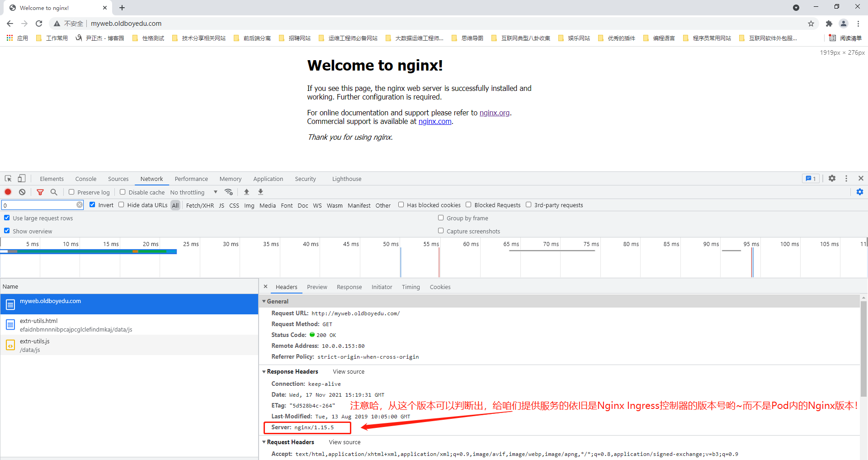The height and width of the screenshot is (460, 868).
Task: Toggle the network filter funnel icon
Action: [40, 192]
